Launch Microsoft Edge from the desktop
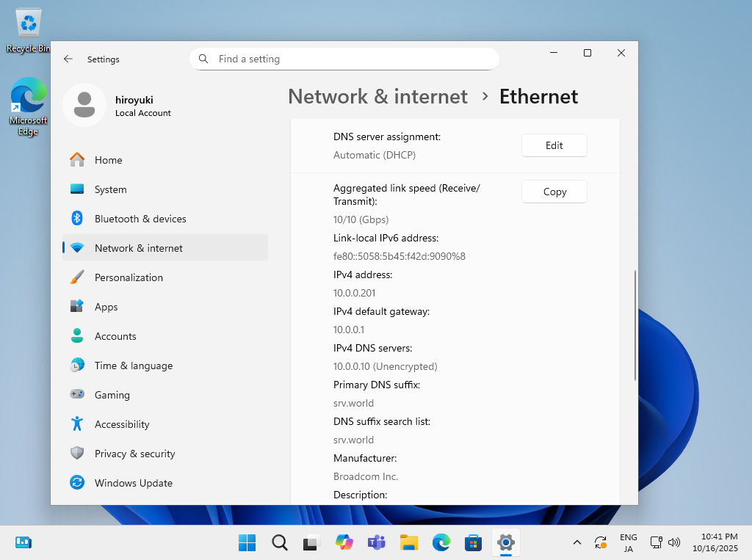 tap(28, 107)
